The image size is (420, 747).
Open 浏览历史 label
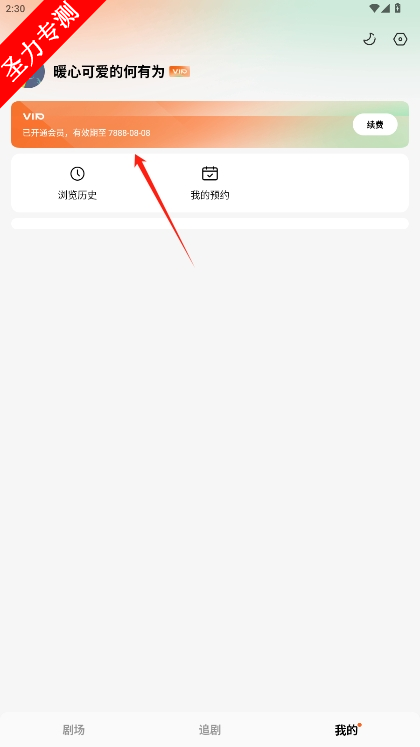77,195
